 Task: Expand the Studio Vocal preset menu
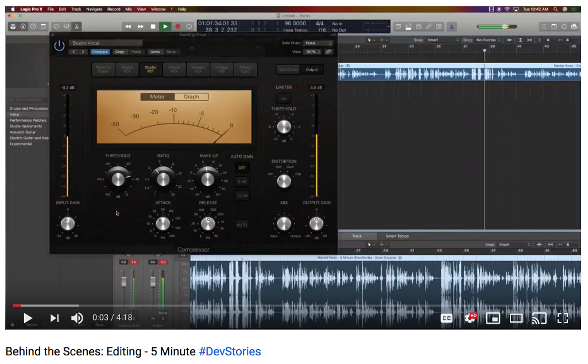pos(106,43)
